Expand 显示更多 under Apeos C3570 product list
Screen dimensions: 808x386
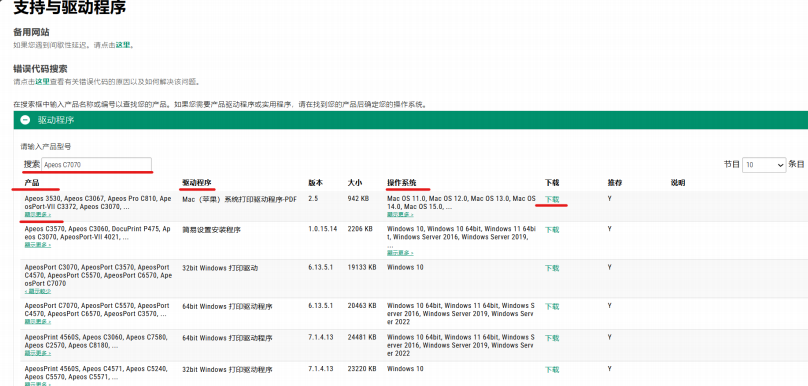(38, 245)
